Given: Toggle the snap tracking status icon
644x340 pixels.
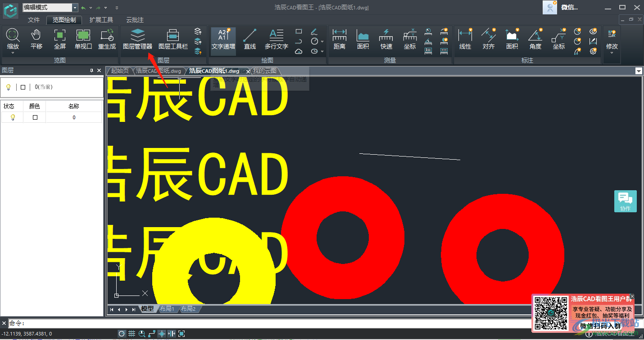Looking at the screenshot, I should pyautogui.click(x=172, y=334).
